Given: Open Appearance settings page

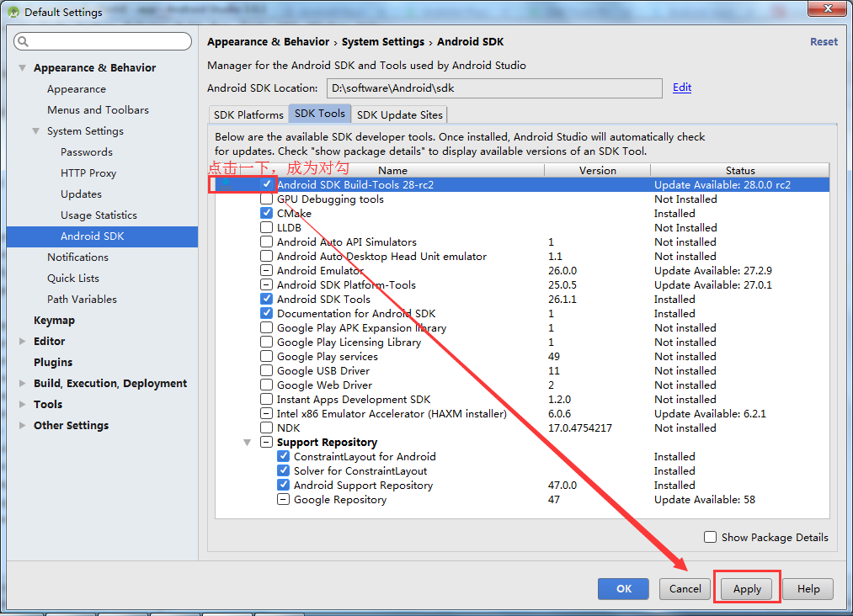Looking at the screenshot, I should click(x=77, y=89).
